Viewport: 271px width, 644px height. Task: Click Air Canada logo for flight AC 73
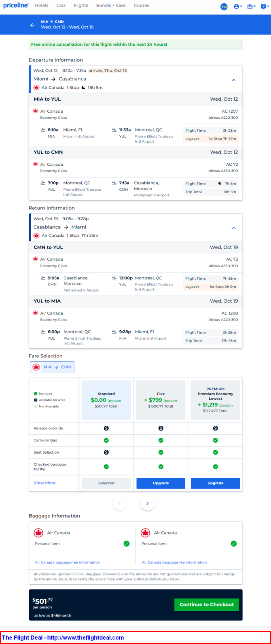coord(36,259)
